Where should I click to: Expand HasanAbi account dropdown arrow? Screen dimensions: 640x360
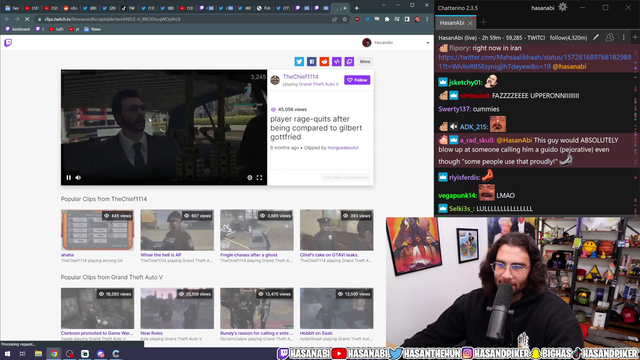coord(428,43)
